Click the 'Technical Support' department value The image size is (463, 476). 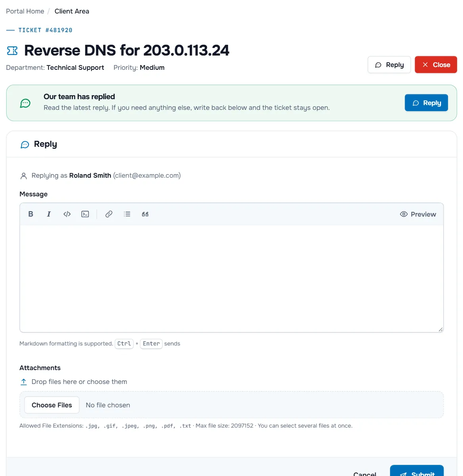point(75,67)
